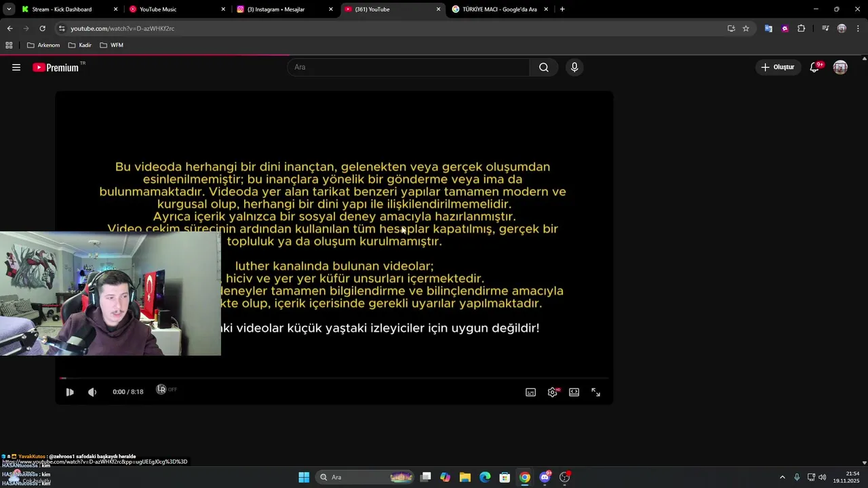The image size is (868, 488).
Task: Bookmark this page with the star
Action: pyautogui.click(x=746, y=28)
